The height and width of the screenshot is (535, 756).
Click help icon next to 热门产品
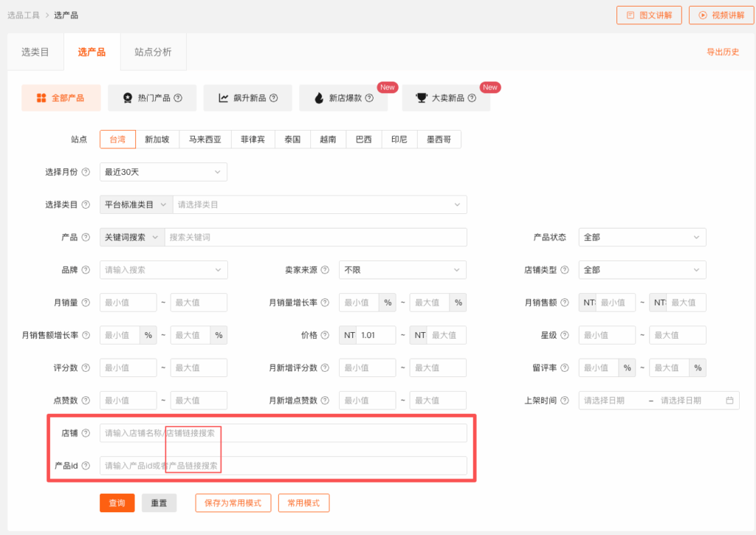pyautogui.click(x=178, y=98)
